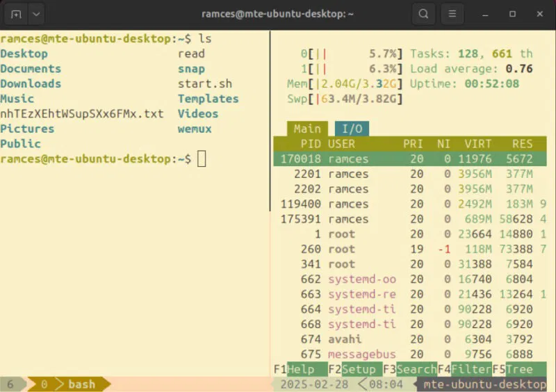Maximize the terminal window
This screenshot has height=392, width=556.
[512, 13]
